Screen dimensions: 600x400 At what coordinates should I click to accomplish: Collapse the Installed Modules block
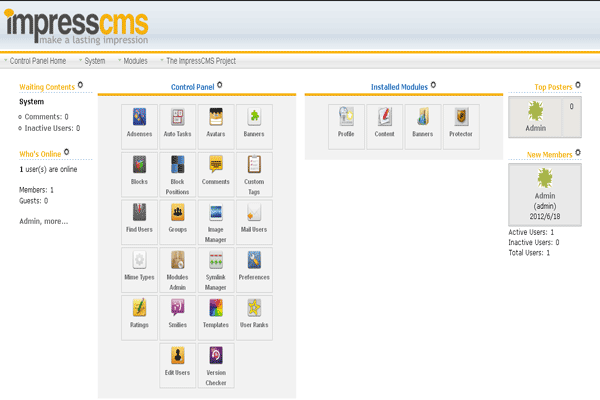433,85
